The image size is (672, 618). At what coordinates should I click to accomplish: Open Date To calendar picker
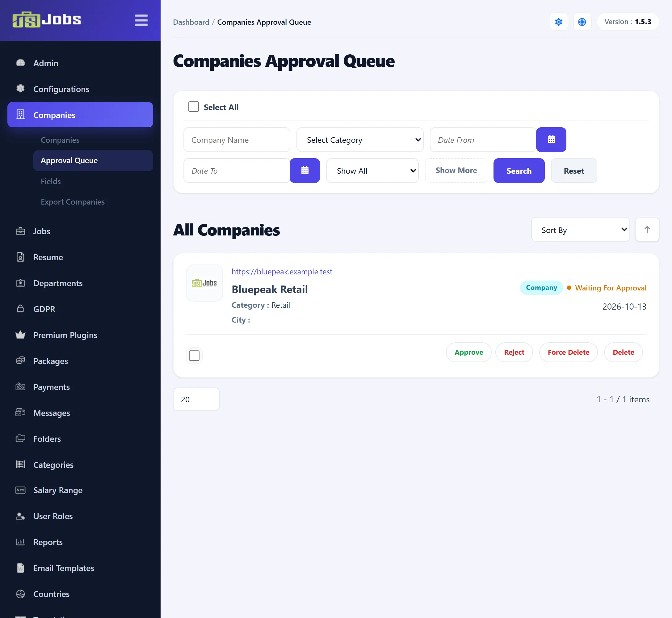[x=304, y=171]
